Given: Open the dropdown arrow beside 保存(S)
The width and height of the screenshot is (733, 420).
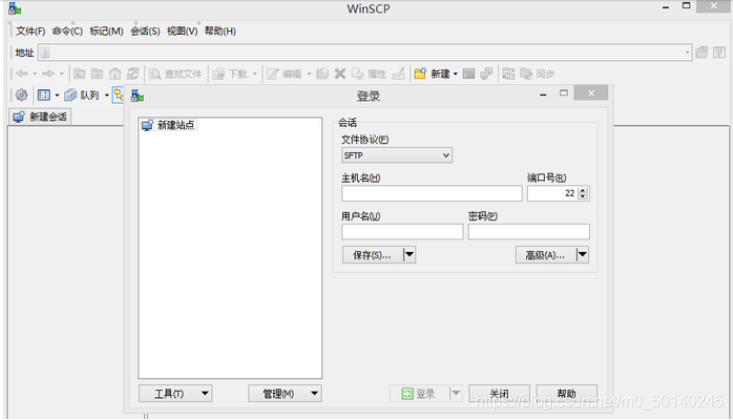Looking at the screenshot, I should pos(409,254).
